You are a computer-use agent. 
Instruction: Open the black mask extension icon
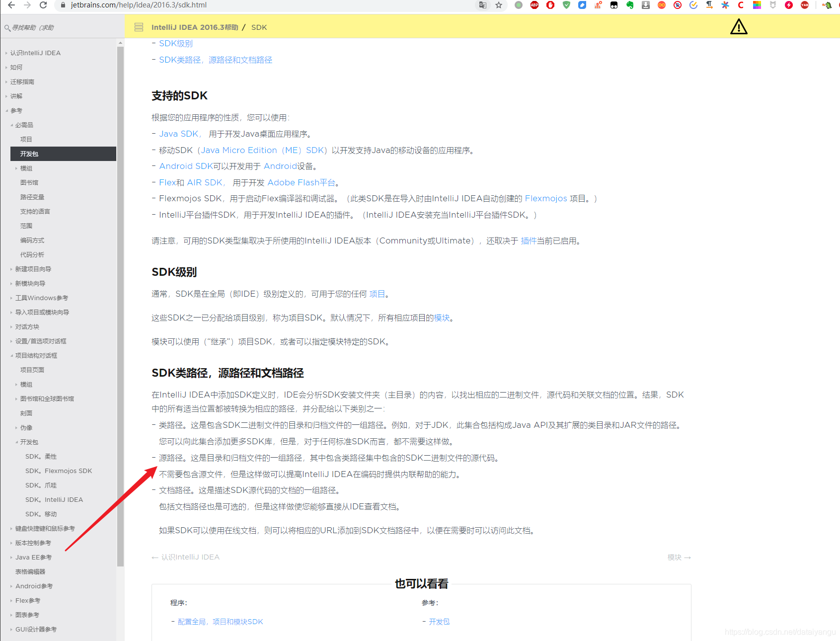pyautogui.click(x=614, y=5)
